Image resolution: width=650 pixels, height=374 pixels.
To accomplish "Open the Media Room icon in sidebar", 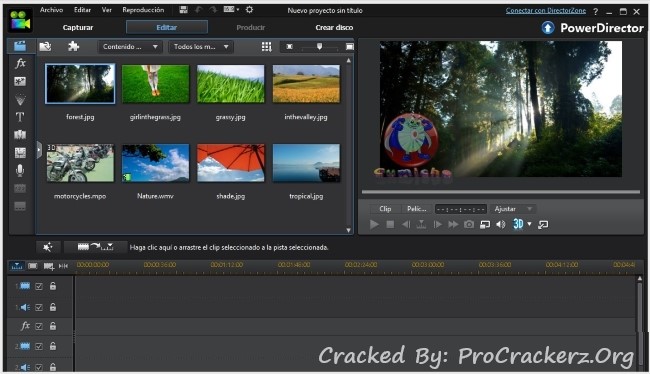I will coord(19,46).
